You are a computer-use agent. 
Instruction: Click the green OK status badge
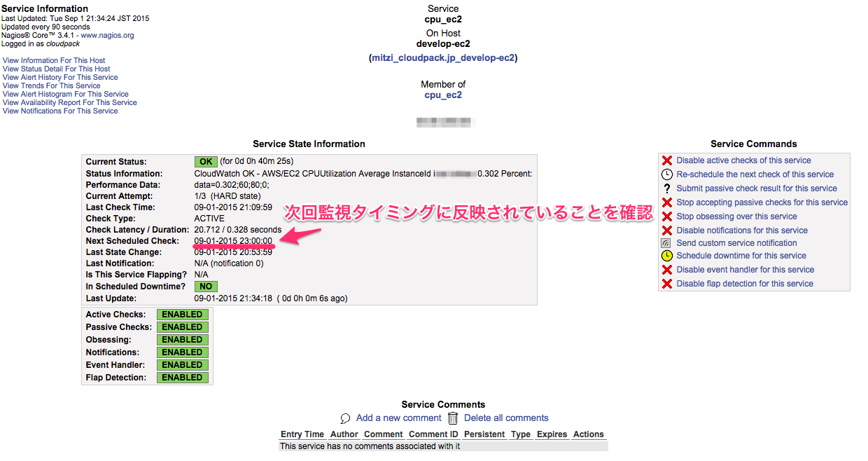tap(206, 161)
